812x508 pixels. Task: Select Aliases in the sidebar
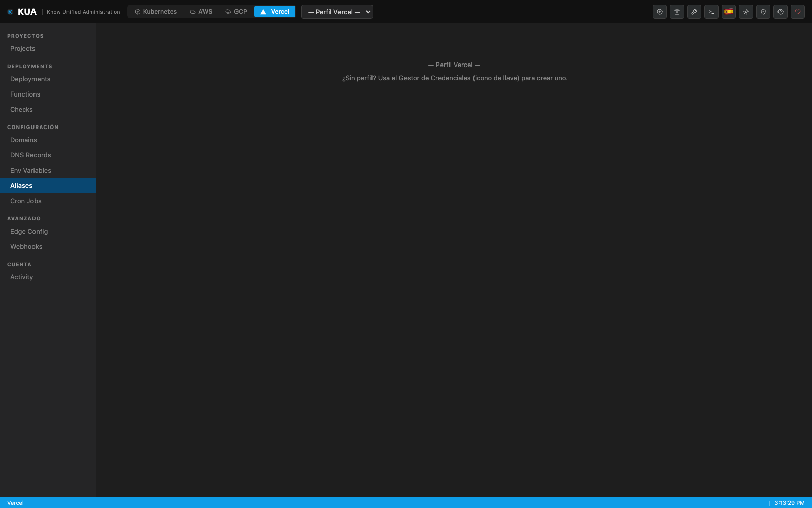[x=48, y=185]
